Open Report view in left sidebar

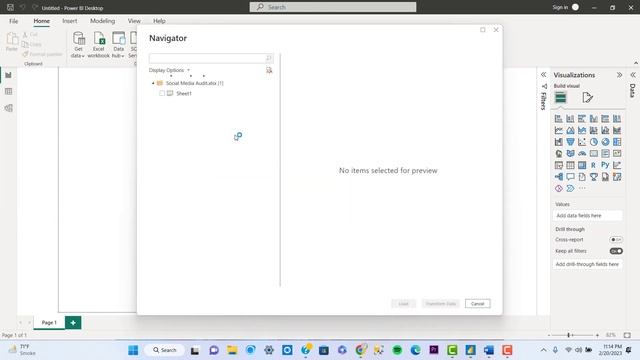click(x=8, y=75)
